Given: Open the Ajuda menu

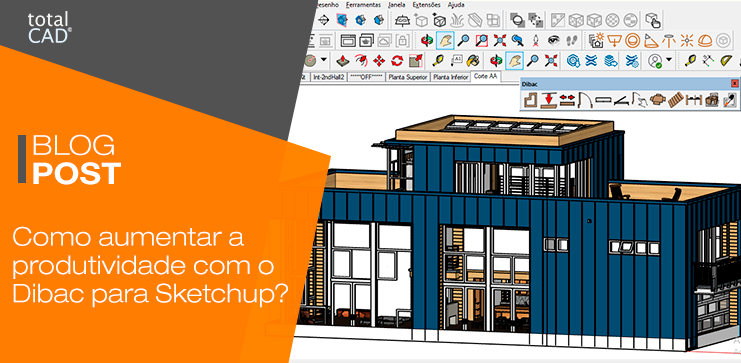Looking at the screenshot, I should [455, 5].
